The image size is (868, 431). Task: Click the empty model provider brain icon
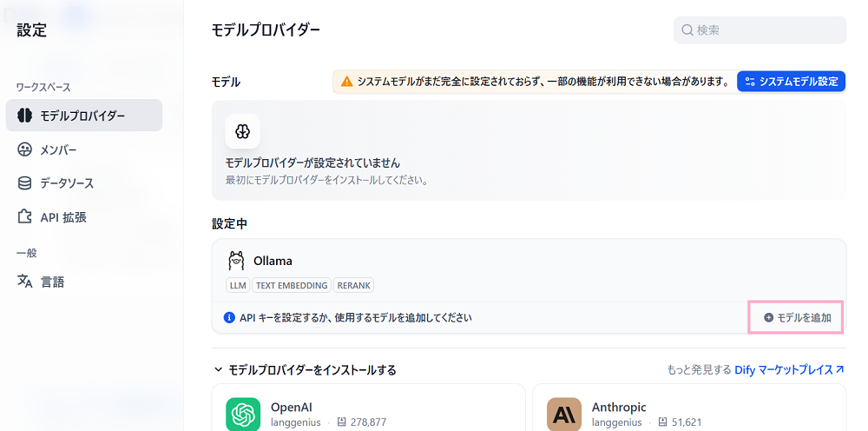(242, 131)
